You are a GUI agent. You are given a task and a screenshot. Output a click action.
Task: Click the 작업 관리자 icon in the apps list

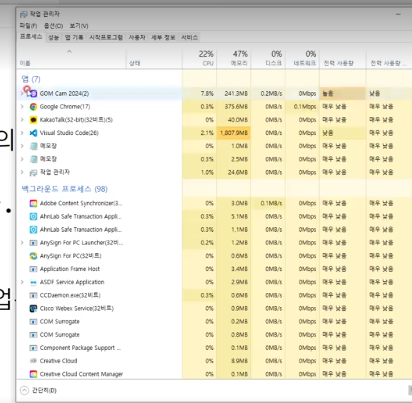click(33, 173)
